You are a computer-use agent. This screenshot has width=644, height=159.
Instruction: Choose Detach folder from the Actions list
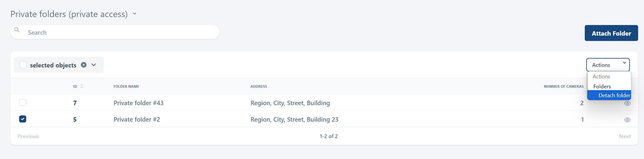(614, 95)
